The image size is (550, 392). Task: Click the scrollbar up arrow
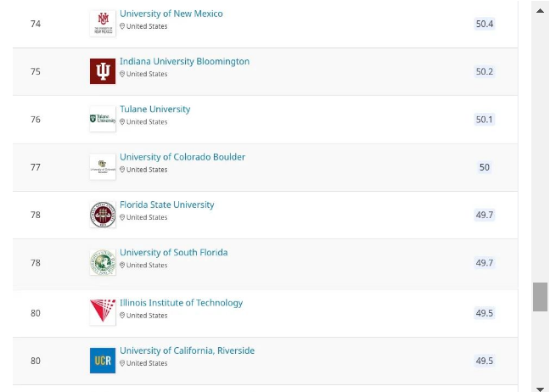540,10
